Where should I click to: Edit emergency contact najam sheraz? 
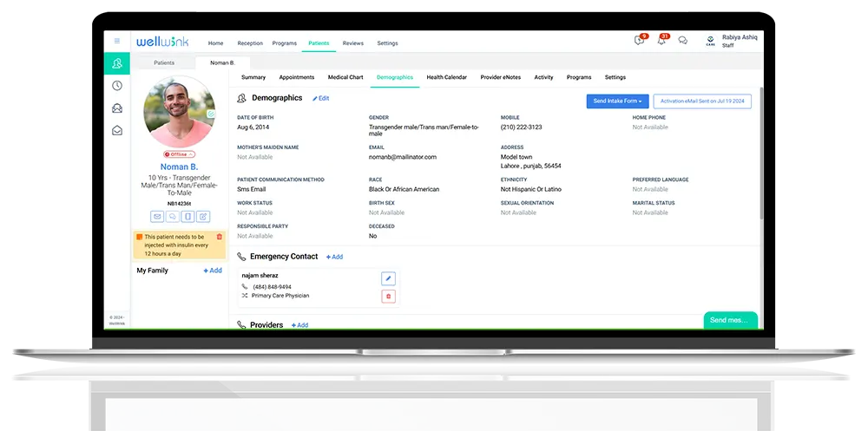[388, 278]
